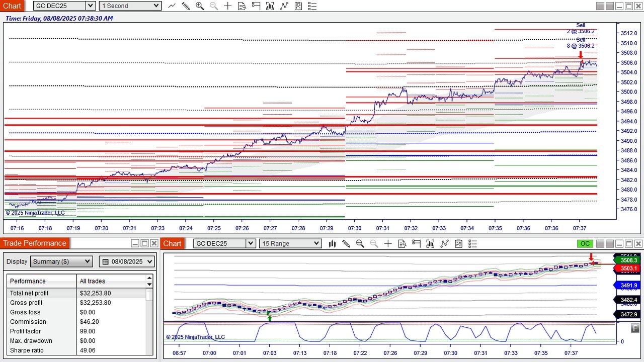644x362 pixels.
Task: Select the Gross profit label
Action: 26,303
